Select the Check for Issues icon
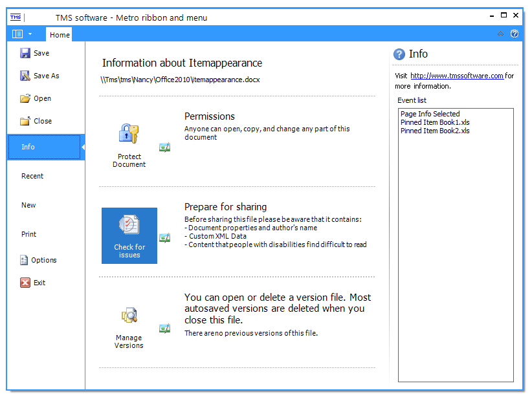Screen dimensions: 532x401 pyautogui.click(x=129, y=225)
